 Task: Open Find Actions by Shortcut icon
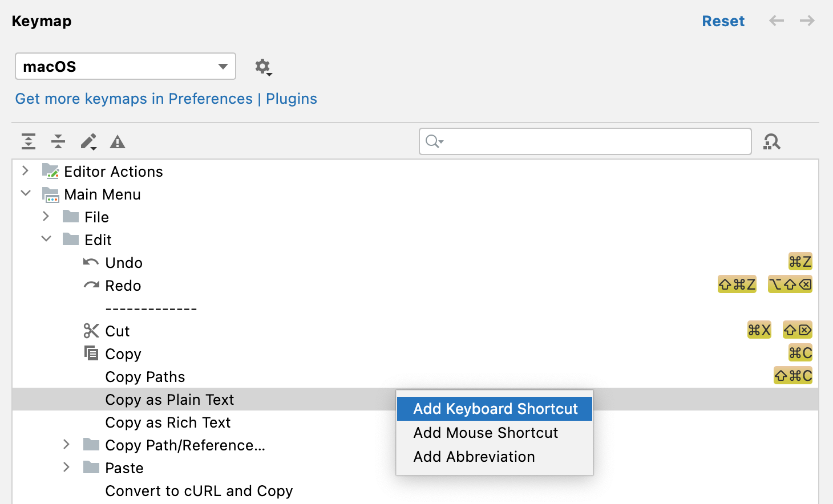[x=772, y=141]
